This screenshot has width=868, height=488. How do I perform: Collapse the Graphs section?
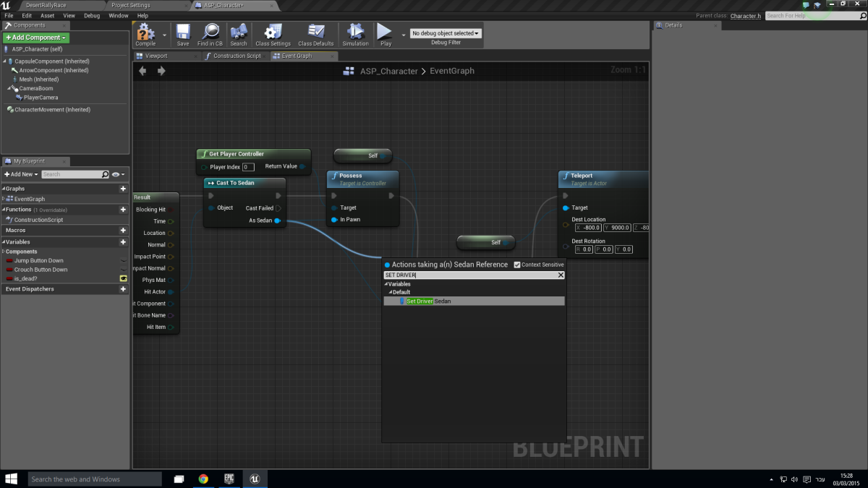[x=3, y=189]
